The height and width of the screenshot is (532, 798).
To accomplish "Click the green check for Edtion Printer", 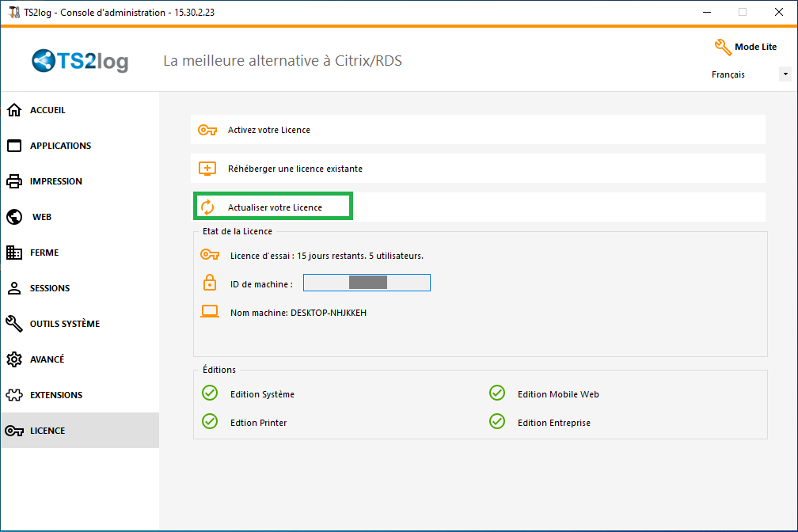I will [210, 421].
